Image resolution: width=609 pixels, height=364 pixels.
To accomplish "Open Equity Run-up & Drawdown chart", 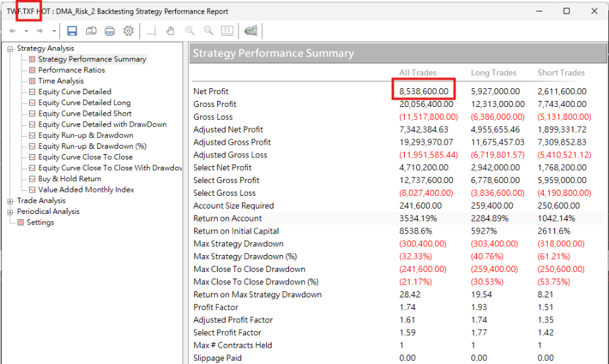I will click(x=86, y=135).
